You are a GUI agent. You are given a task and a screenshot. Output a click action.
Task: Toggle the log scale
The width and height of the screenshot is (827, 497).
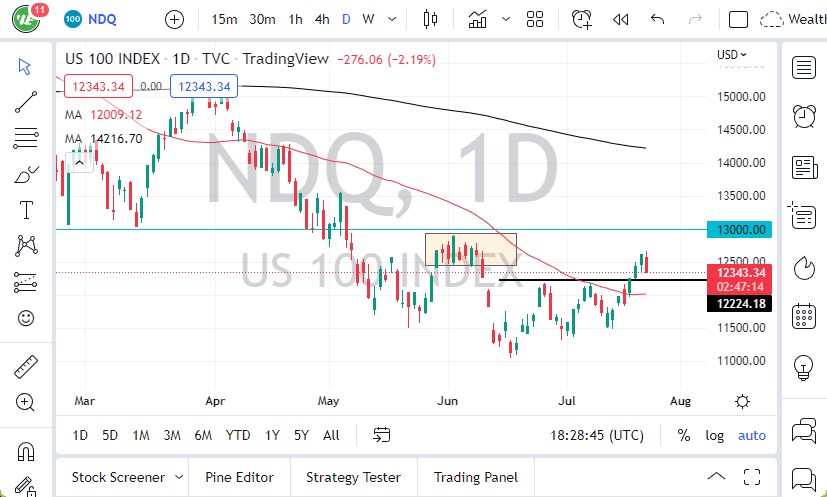(714, 435)
